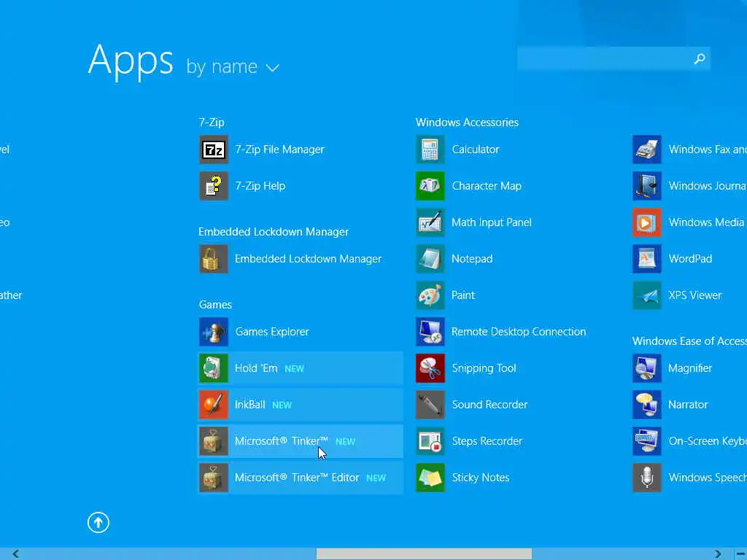Click the 'Character Map' label text

pyautogui.click(x=487, y=186)
